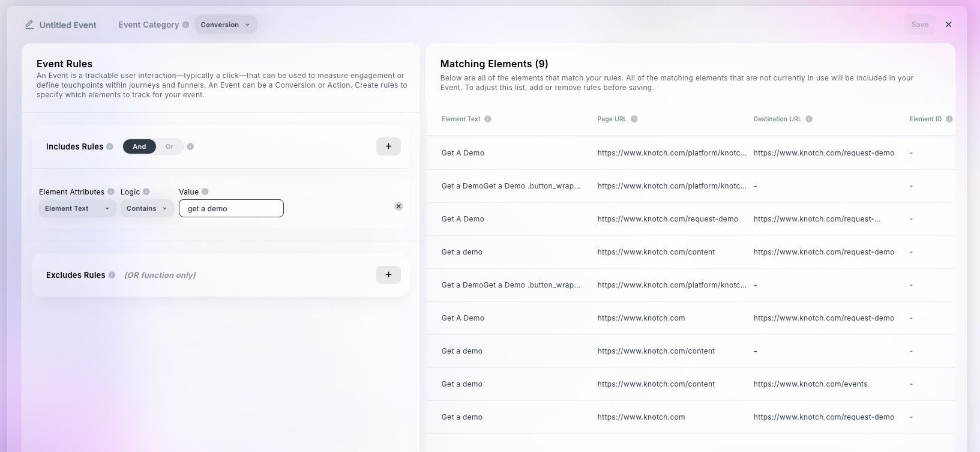Image resolution: width=980 pixels, height=452 pixels.
Task: Click the info icon next to Page URL
Action: (x=634, y=119)
